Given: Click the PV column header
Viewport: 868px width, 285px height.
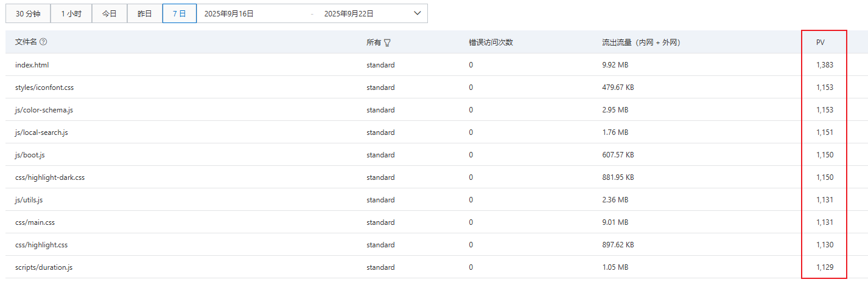Looking at the screenshot, I should coord(820,43).
